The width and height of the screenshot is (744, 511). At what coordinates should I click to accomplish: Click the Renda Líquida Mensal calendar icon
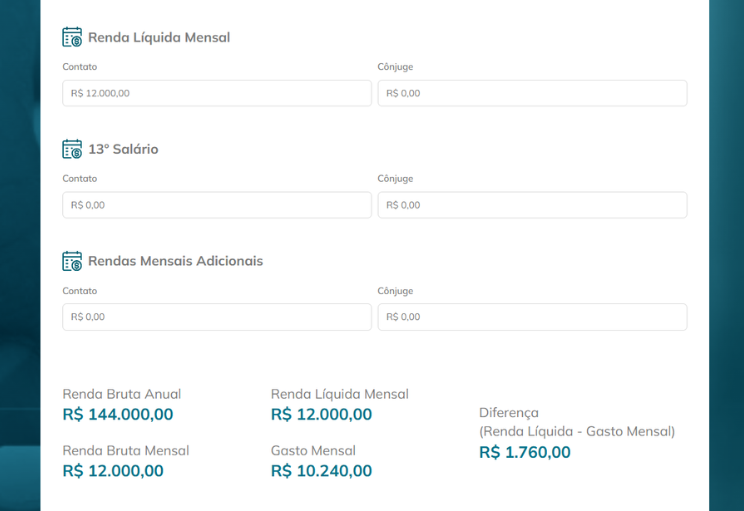pyautogui.click(x=72, y=37)
